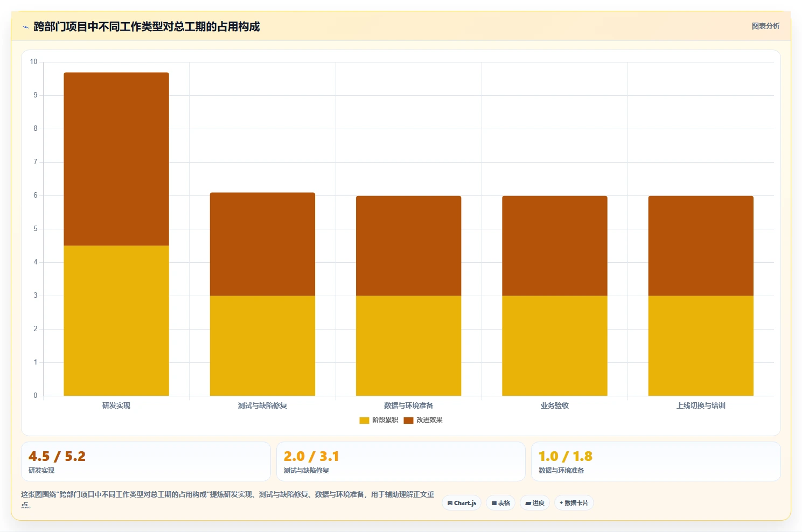Click the y-axis value 5

[x=36, y=229]
